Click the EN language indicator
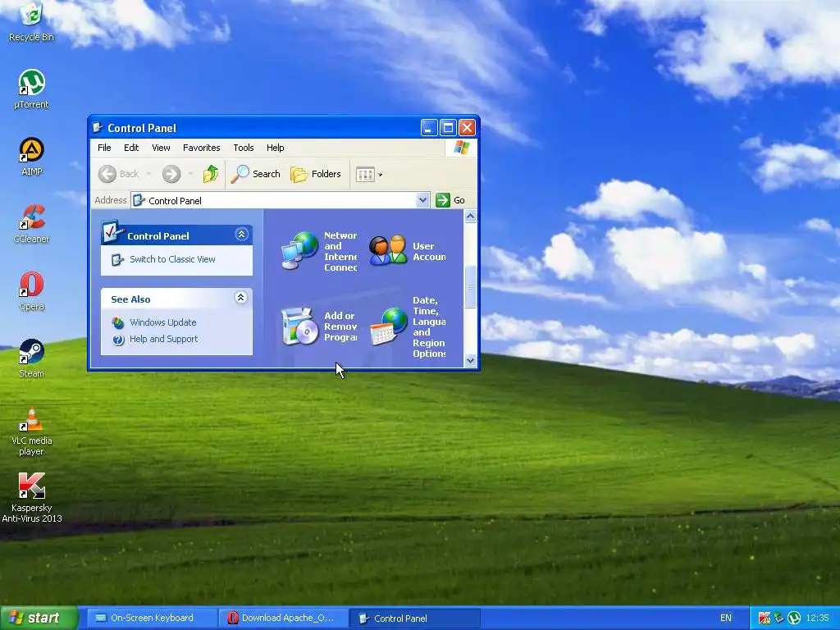The height and width of the screenshot is (630, 840). coord(726,619)
